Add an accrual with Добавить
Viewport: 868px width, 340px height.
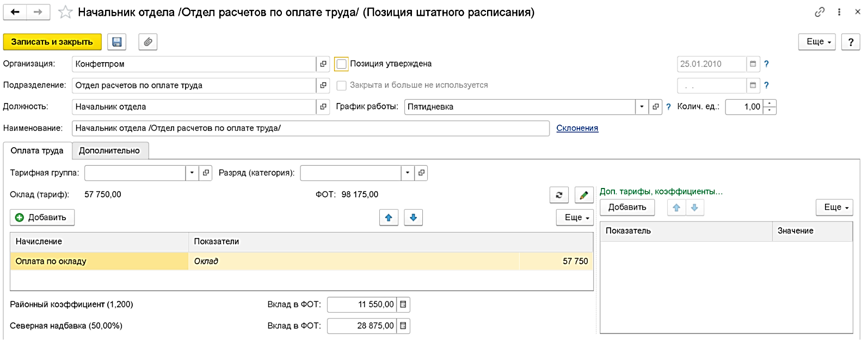click(42, 217)
